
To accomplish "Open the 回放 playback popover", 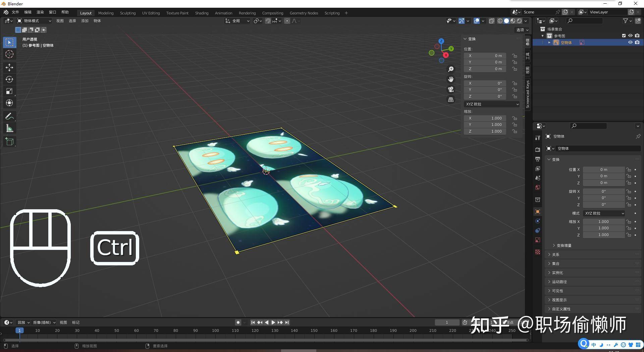I will [x=23, y=322].
